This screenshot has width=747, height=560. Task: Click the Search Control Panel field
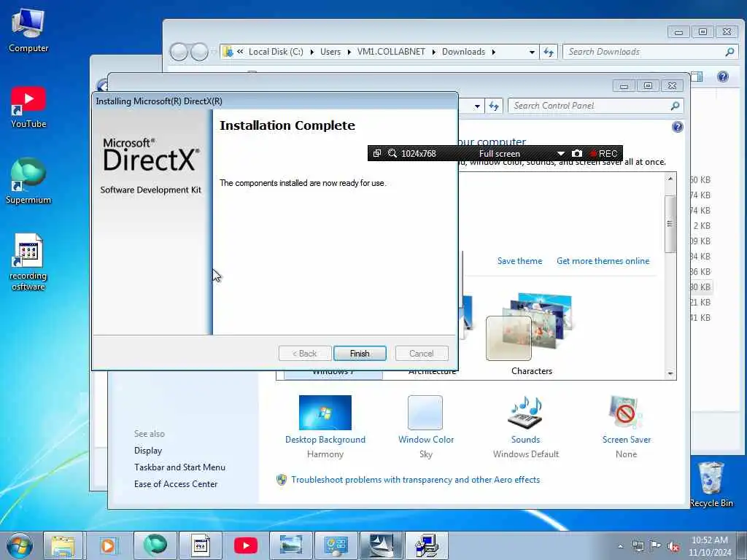pos(595,106)
